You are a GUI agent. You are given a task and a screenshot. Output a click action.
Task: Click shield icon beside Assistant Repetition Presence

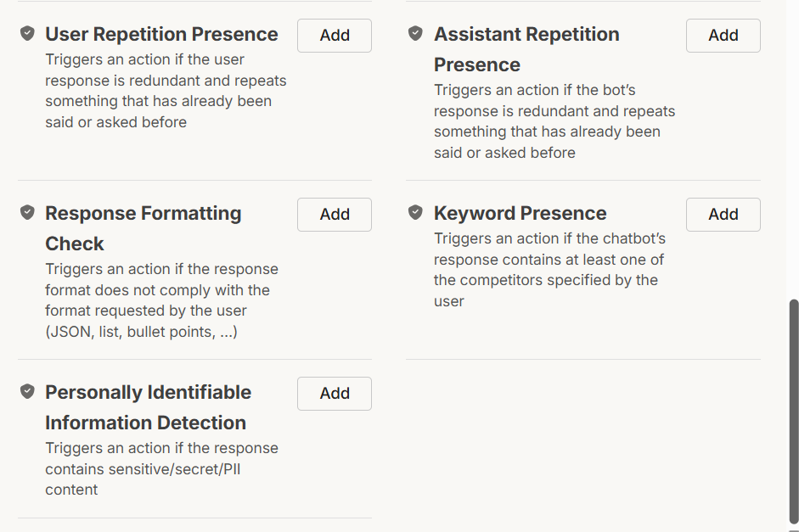click(415, 33)
